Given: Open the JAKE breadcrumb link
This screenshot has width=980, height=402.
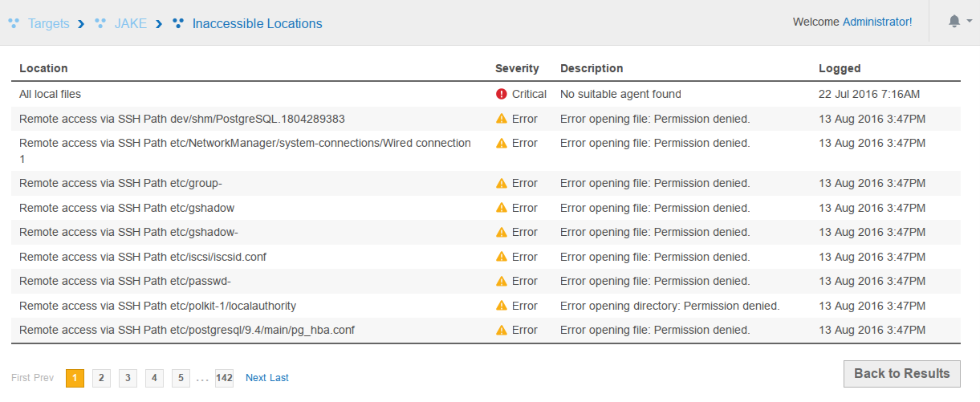Looking at the screenshot, I should pos(130,24).
